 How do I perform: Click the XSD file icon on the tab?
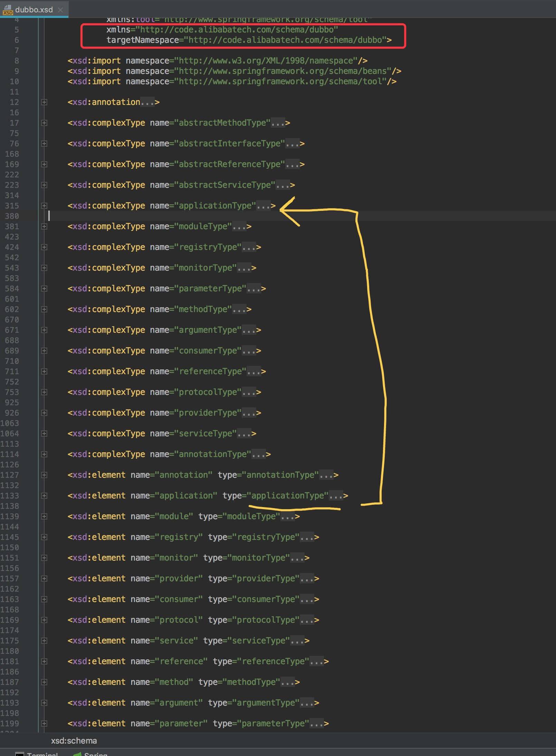pyautogui.click(x=7, y=10)
